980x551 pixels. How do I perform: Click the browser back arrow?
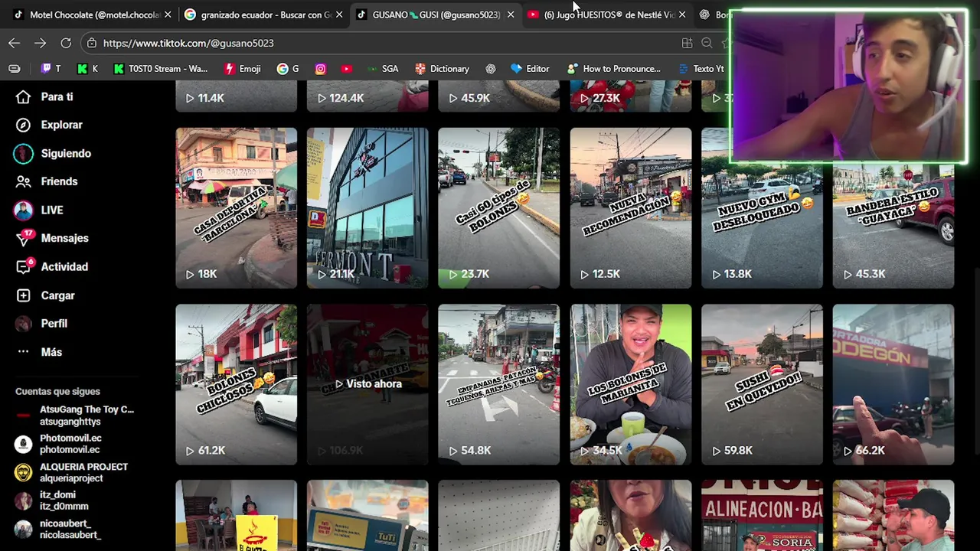click(15, 43)
